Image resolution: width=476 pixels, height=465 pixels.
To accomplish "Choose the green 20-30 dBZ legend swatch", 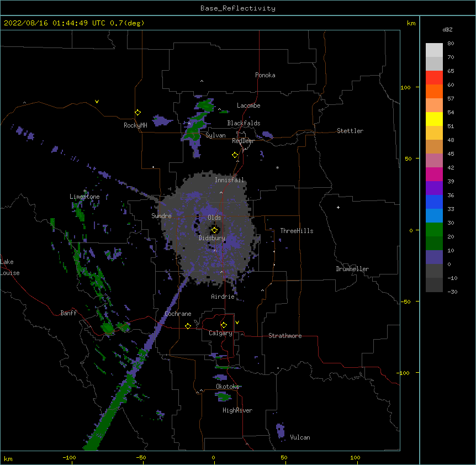I will (434, 230).
